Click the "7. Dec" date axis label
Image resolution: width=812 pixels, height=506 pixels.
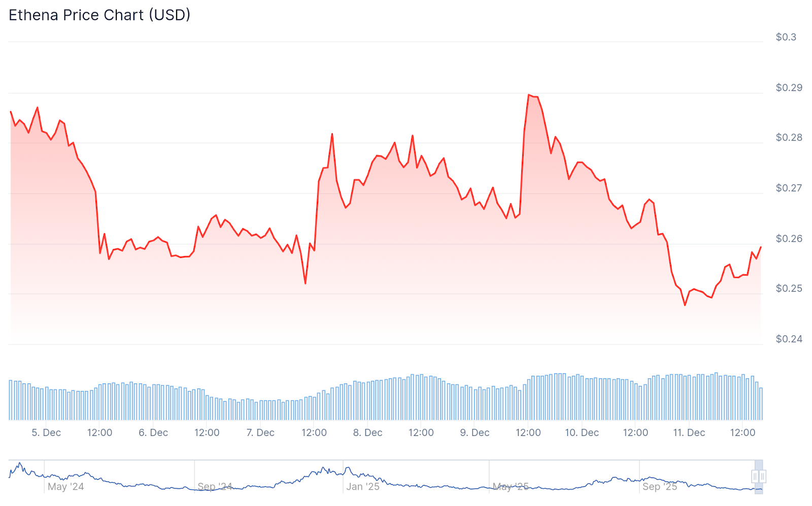(x=260, y=432)
